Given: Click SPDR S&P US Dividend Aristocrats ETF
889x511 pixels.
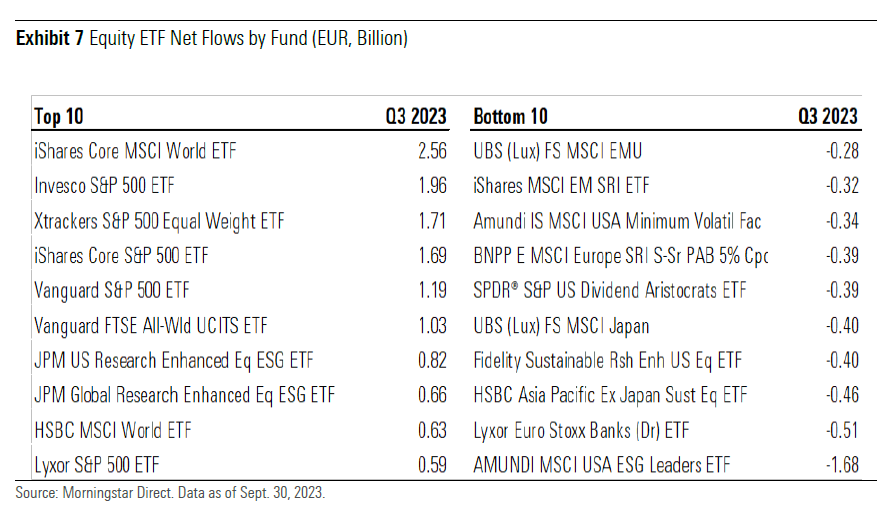Looking at the screenshot, I should pos(608,291).
